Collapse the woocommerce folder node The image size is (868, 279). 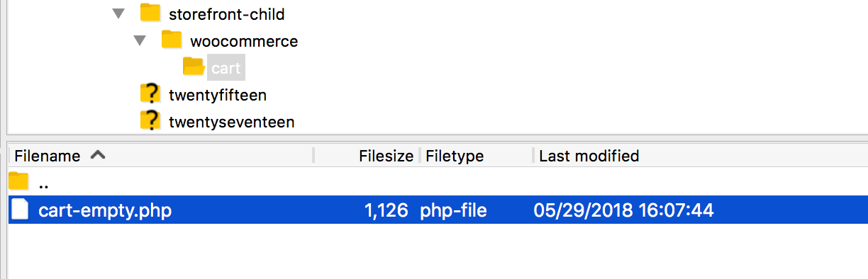pyautogui.click(x=140, y=41)
